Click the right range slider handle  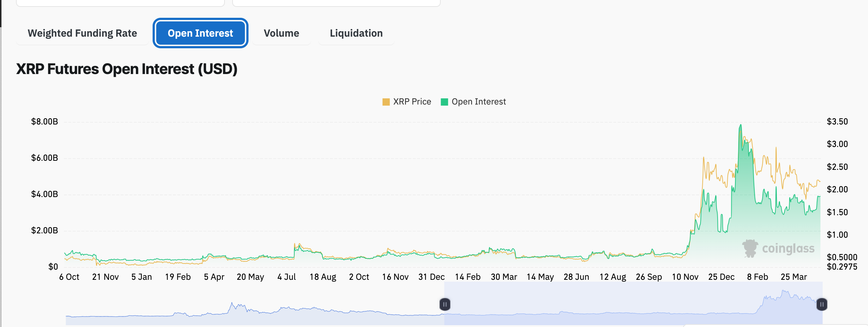[x=821, y=304]
